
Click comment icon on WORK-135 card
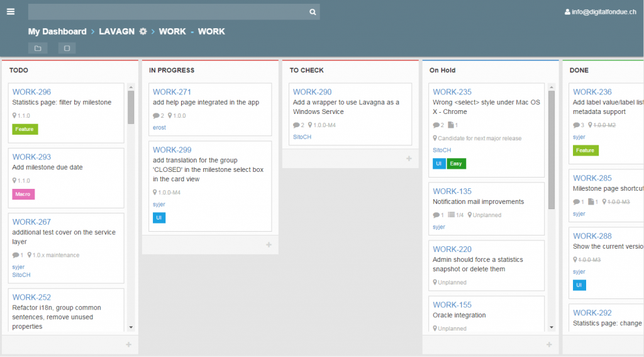tap(436, 215)
